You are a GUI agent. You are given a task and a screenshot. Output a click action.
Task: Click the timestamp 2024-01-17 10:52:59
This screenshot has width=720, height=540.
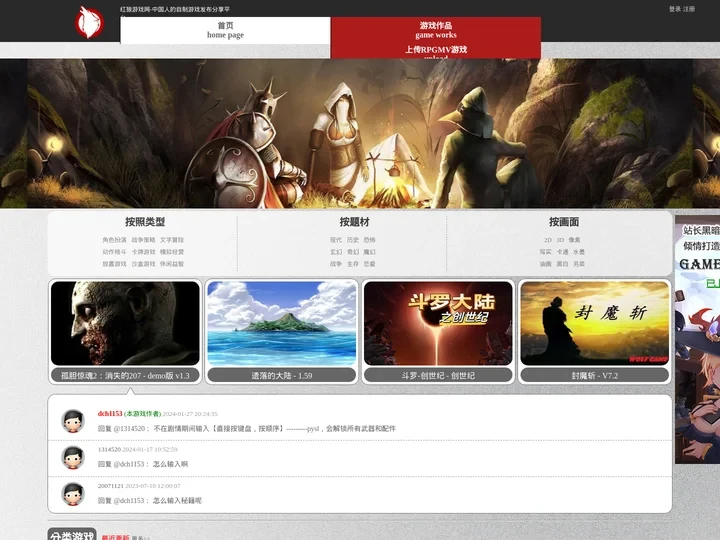click(x=150, y=450)
